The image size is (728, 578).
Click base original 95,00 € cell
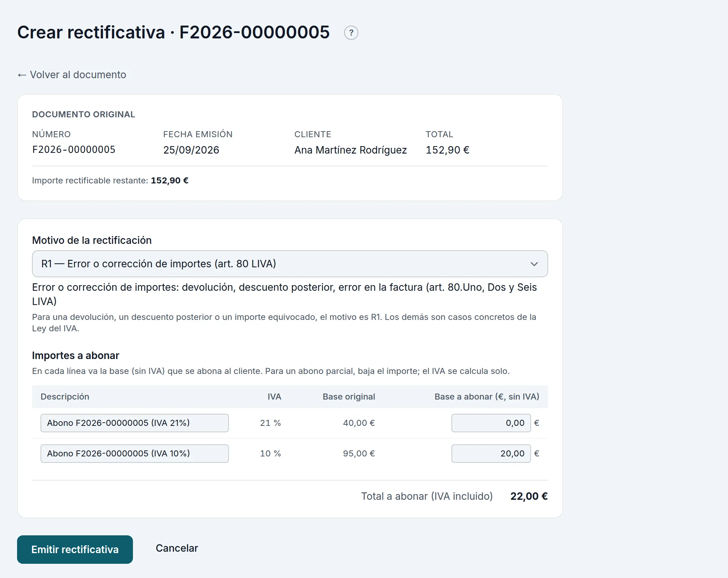[x=359, y=454]
